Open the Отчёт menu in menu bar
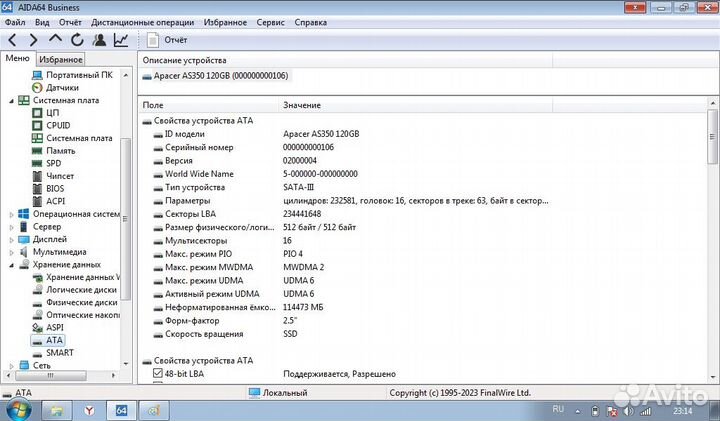 (x=70, y=22)
